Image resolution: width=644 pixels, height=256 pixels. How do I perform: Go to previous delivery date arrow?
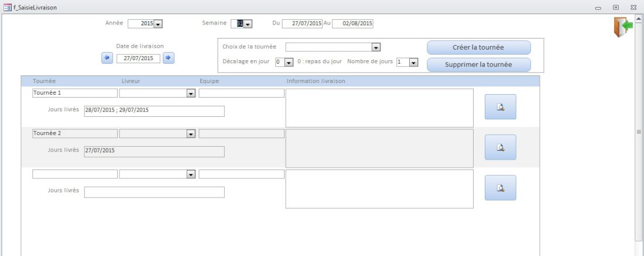point(107,58)
